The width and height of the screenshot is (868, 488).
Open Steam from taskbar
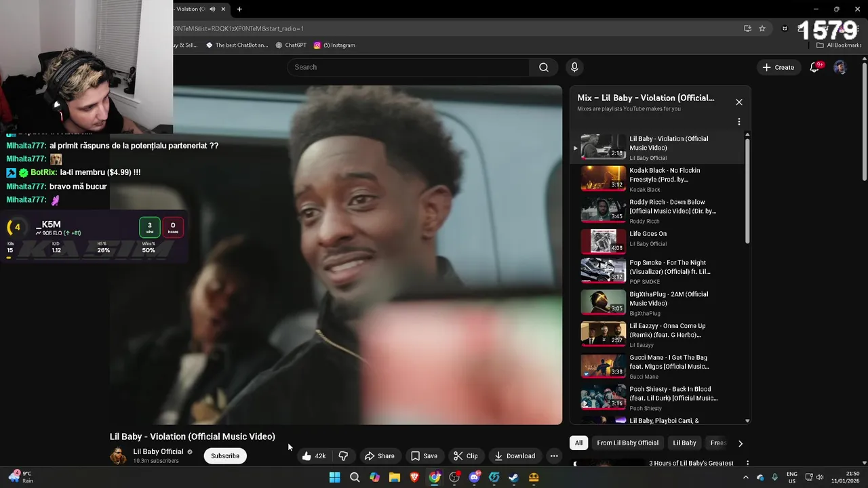tap(513, 477)
